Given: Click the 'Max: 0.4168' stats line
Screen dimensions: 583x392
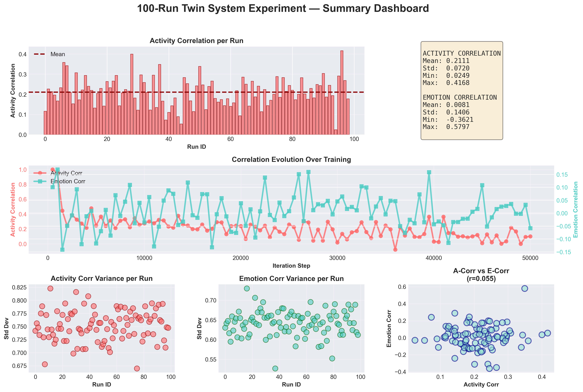Looking at the screenshot, I should click(446, 83).
